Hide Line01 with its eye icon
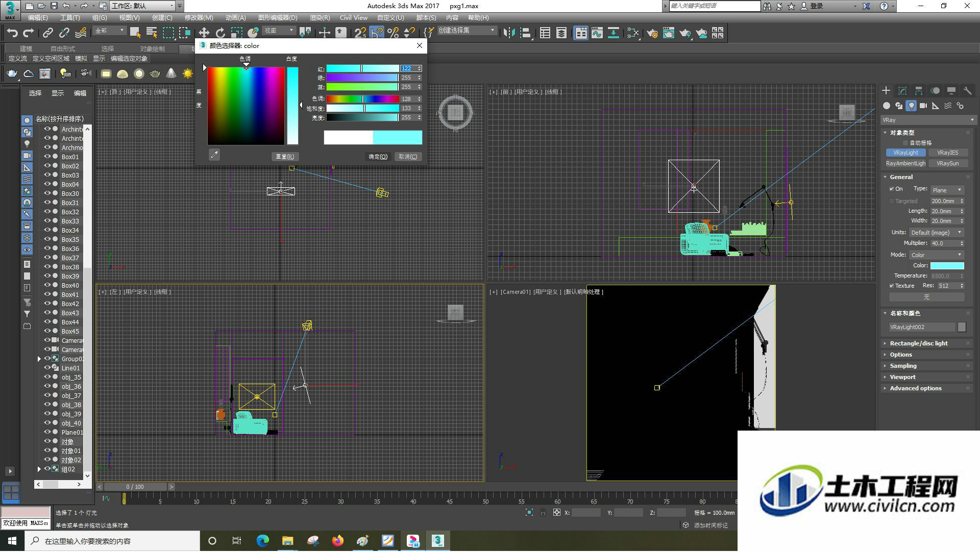Image resolution: width=980 pixels, height=552 pixels. click(47, 368)
